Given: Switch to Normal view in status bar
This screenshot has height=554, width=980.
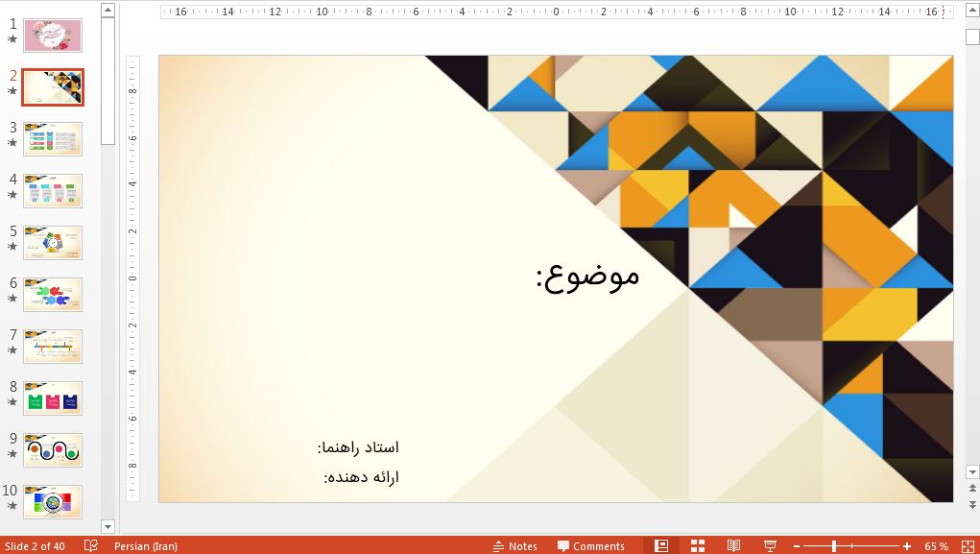Looking at the screenshot, I should click(661, 545).
